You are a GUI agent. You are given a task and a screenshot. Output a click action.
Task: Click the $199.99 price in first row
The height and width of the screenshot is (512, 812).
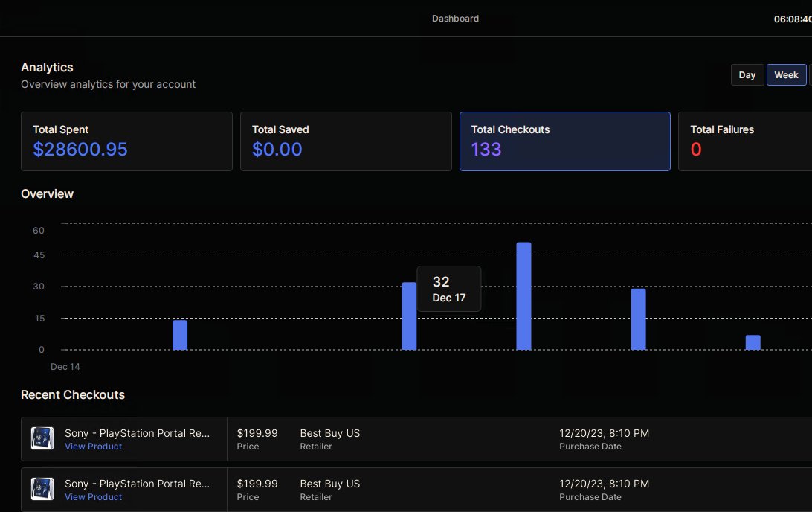click(x=257, y=433)
